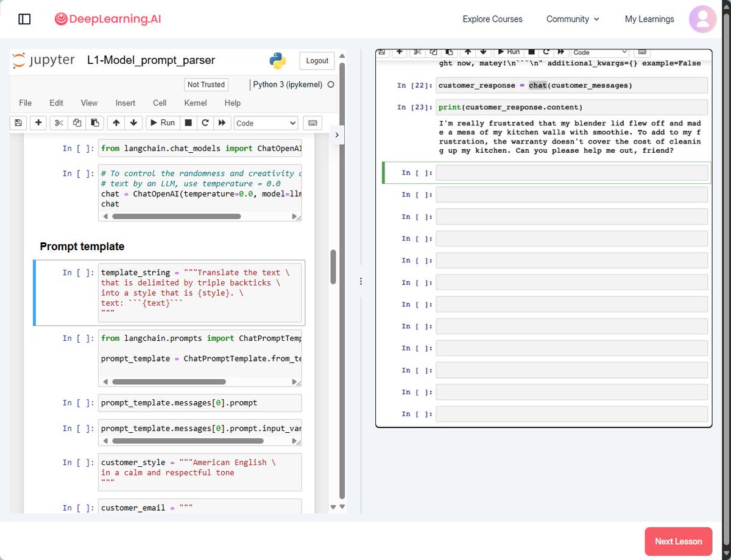Run the cell in the left notebook
The height and width of the screenshot is (560, 731).
[162, 123]
